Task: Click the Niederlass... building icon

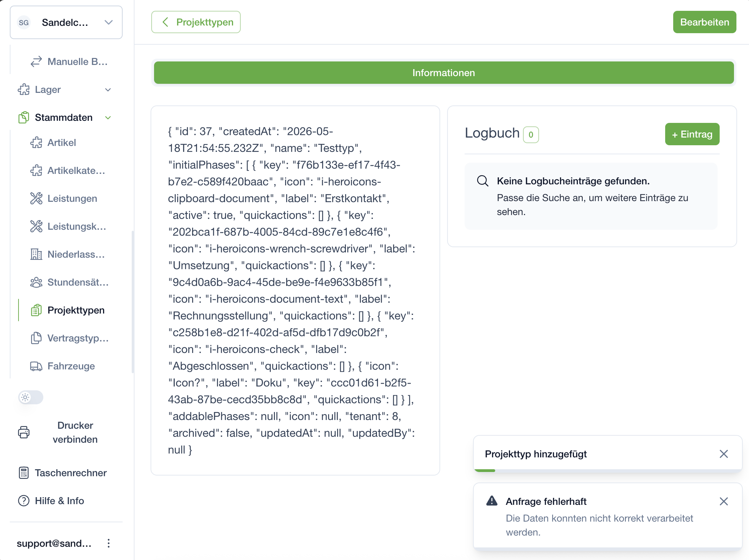Action: [36, 254]
